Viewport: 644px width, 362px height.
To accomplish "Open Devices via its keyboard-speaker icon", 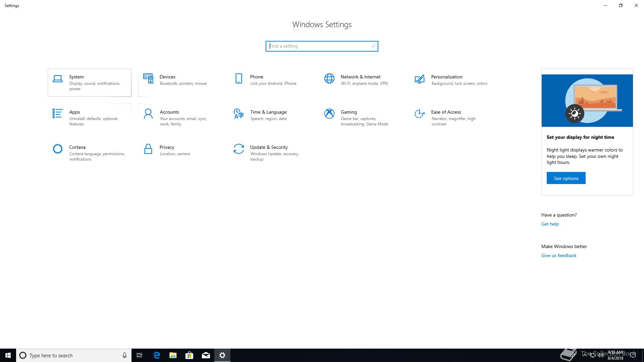I will pos(148,79).
